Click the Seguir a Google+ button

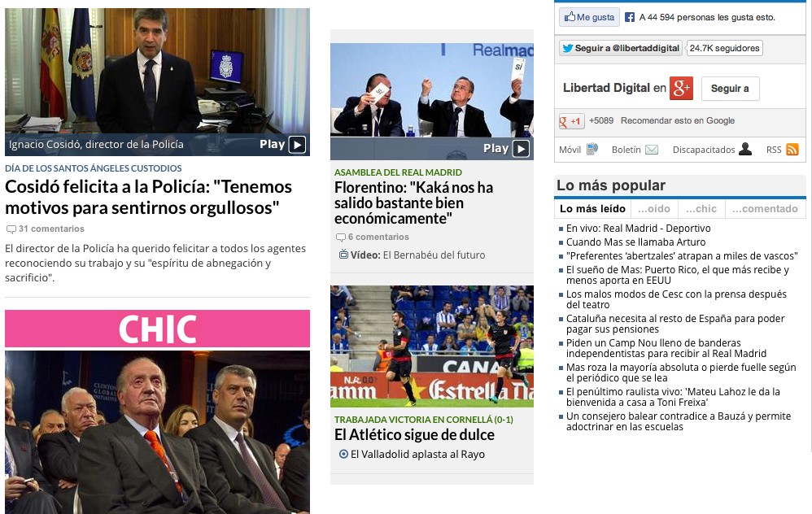pyautogui.click(x=730, y=89)
